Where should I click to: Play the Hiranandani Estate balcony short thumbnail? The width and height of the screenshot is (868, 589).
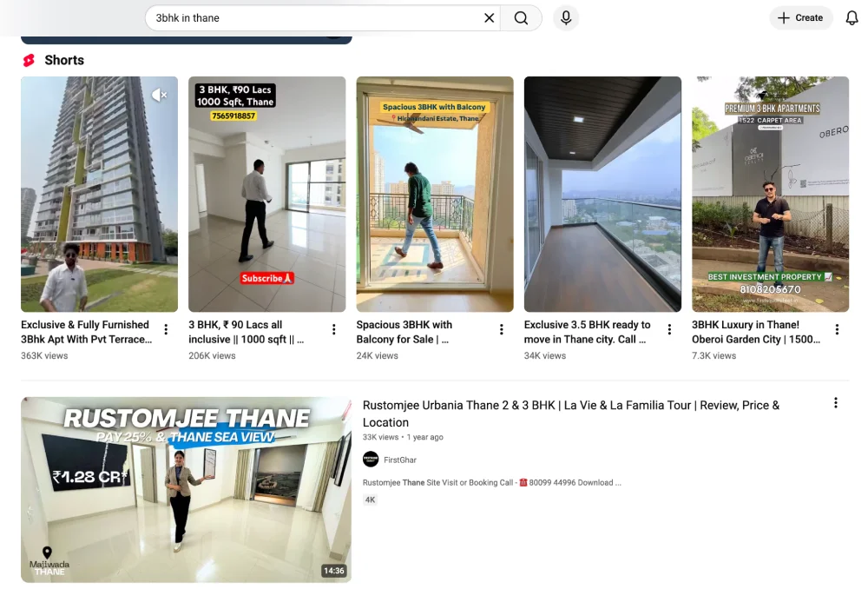(x=435, y=194)
